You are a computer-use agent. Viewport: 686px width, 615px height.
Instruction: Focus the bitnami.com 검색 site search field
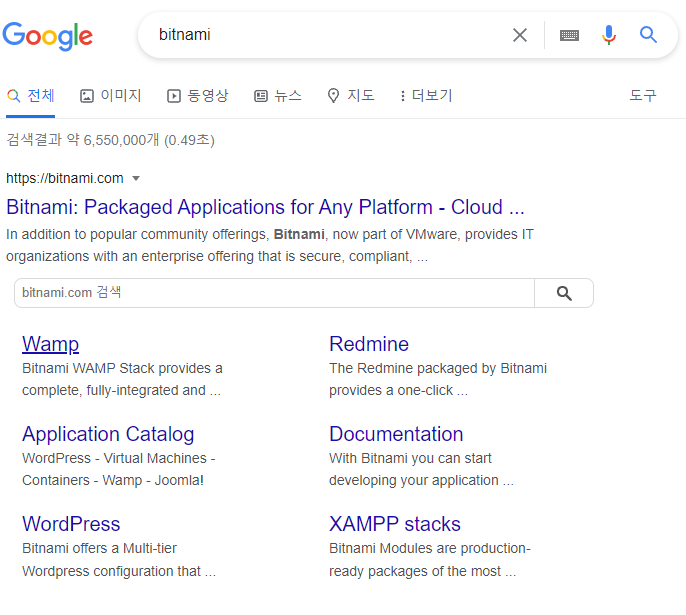point(274,293)
